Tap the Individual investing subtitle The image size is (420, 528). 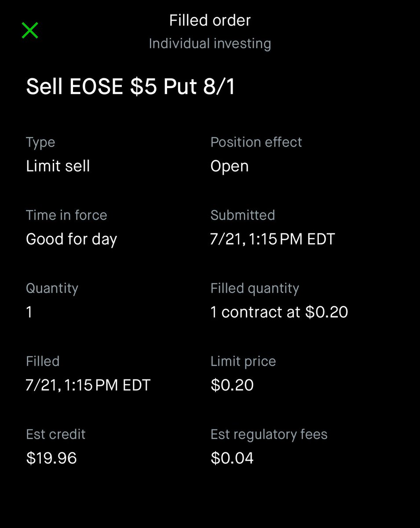pos(210,44)
